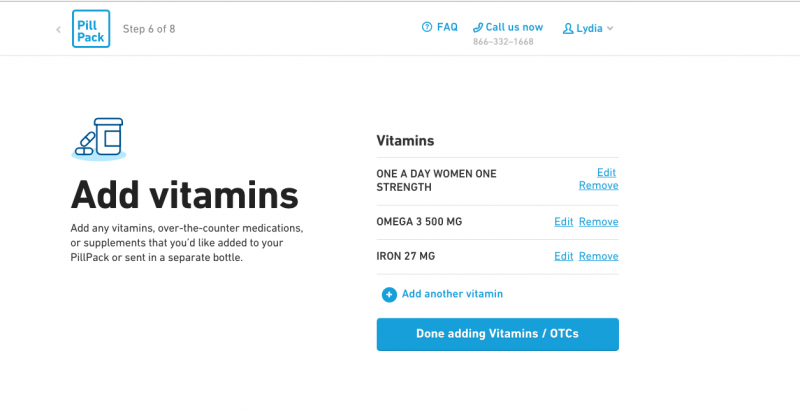The image size is (800, 411).
Task: Edit the Omega 3 500 MG entry
Action: tap(564, 222)
